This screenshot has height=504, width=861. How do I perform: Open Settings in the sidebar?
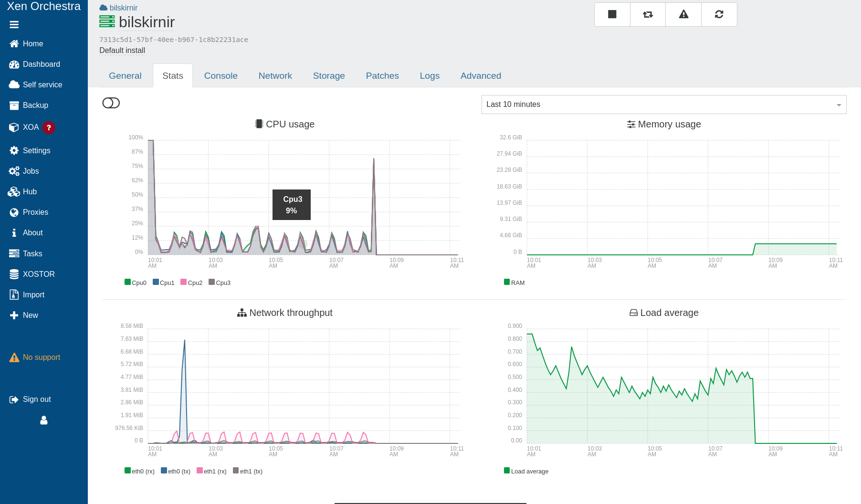[x=30, y=150]
